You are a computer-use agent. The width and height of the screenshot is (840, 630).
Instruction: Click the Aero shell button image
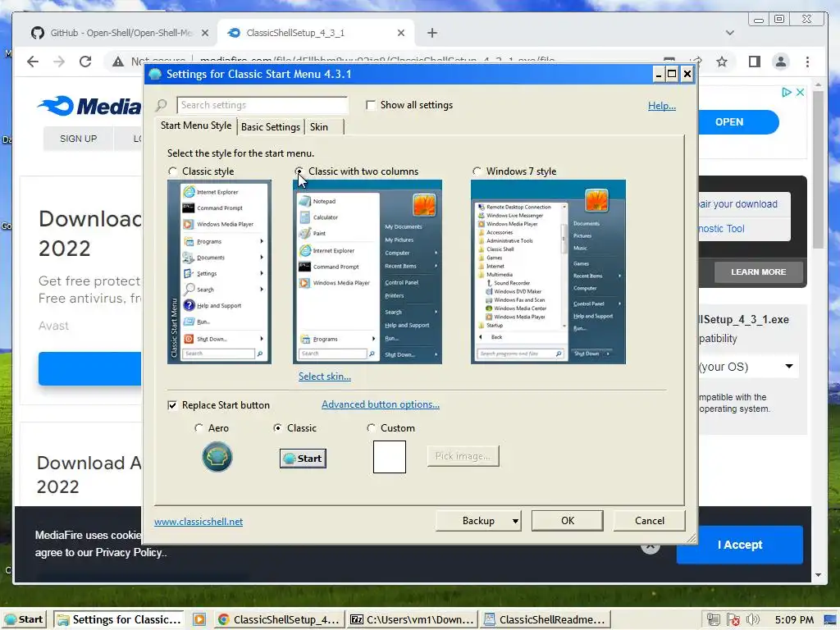217,457
